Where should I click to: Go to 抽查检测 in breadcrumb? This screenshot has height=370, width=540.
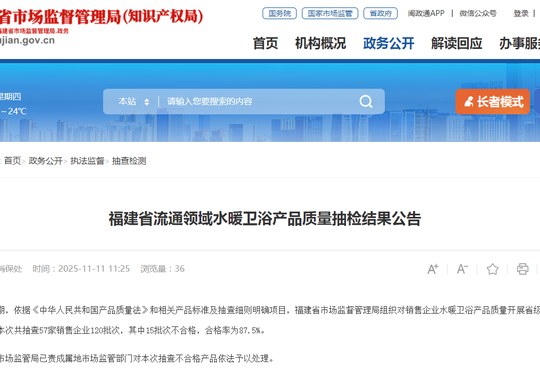click(129, 161)
